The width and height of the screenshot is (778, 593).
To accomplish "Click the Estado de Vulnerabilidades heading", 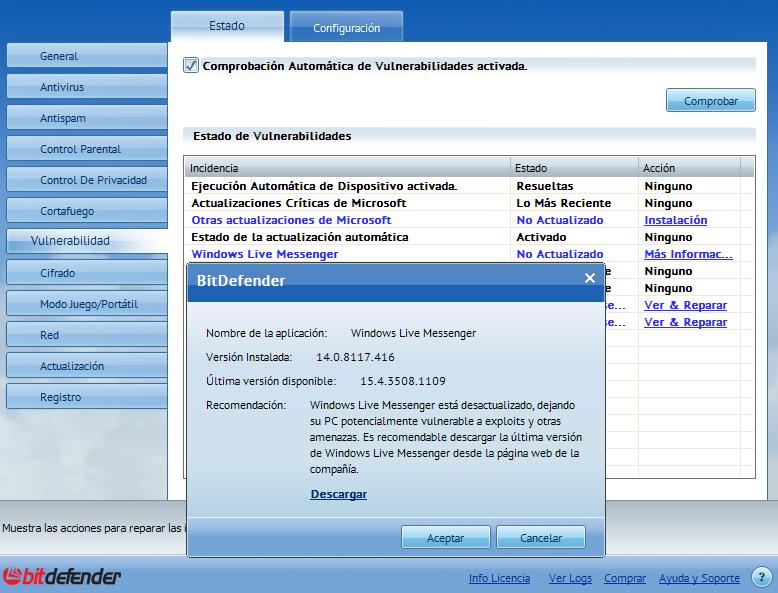I will [272, 136].
